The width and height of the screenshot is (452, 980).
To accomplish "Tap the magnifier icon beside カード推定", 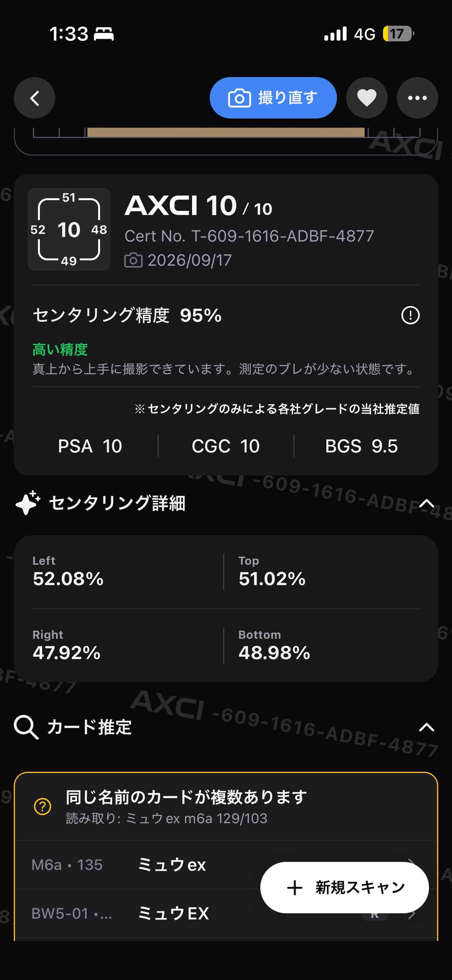I will (x=26, y=727).
